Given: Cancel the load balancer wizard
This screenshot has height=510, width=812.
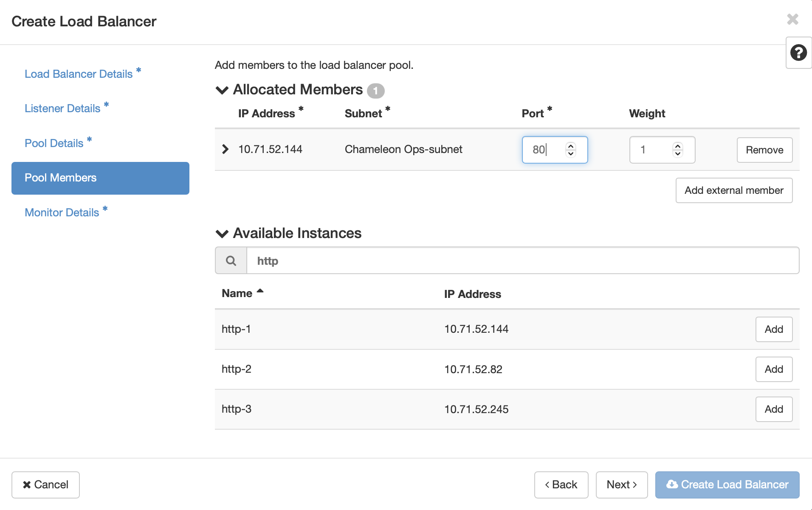Looking at the screenshot, I should (x=45, y=485).
